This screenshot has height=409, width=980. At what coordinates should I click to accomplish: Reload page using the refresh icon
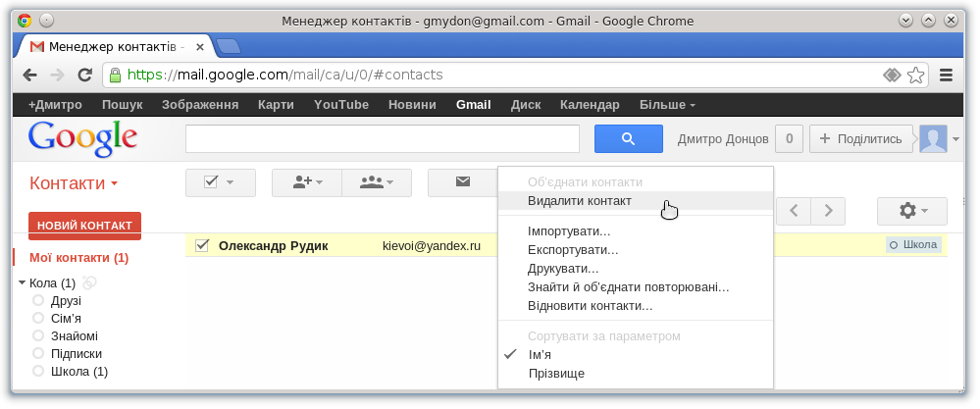[85, 76]
